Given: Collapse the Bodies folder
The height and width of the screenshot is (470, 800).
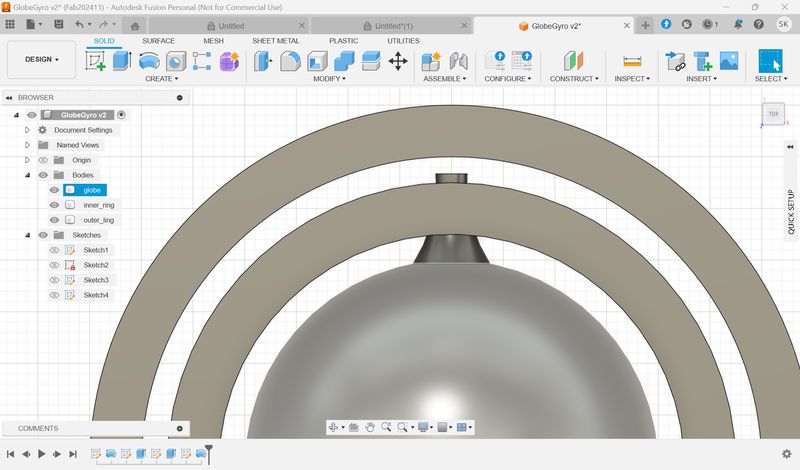Looking at the screenshot, I should (x=27, y=175).
